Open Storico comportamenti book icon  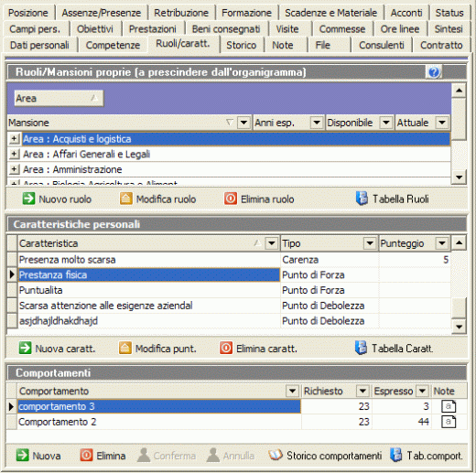tap(276, 456)
